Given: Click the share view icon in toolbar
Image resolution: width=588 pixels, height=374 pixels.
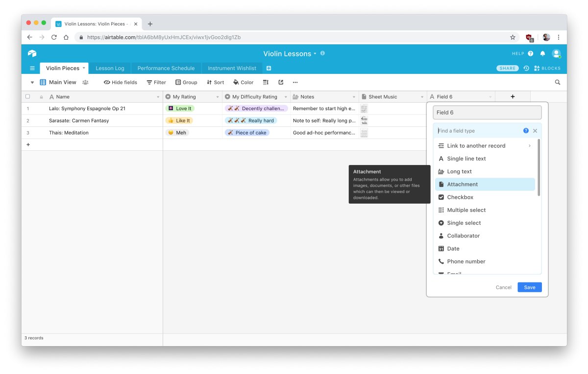Looking at the screenshot, I should (281, 82).
